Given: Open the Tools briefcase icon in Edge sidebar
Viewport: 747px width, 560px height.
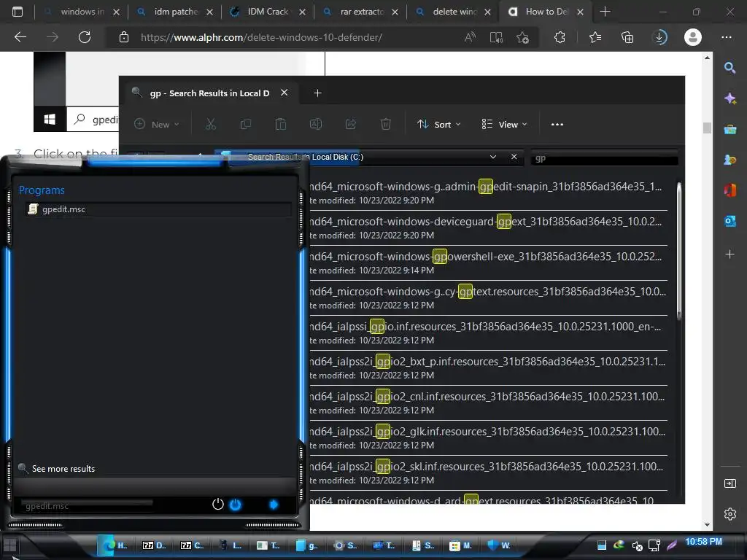Looking at the screenshot, I should [729, 129].
